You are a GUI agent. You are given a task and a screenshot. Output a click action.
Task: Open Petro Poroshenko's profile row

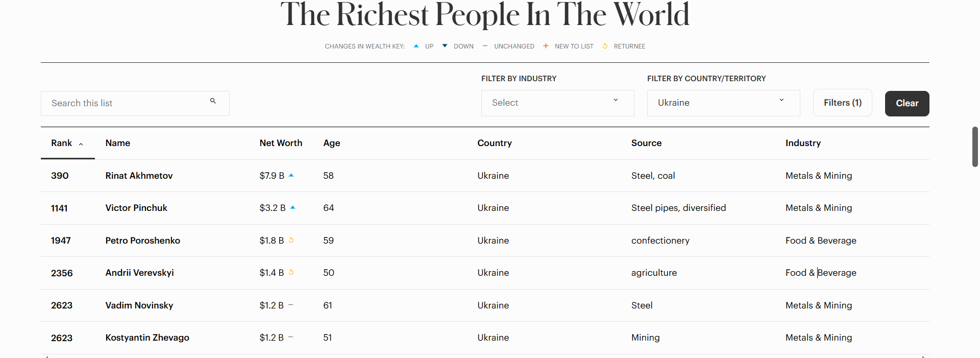[485, 241]
